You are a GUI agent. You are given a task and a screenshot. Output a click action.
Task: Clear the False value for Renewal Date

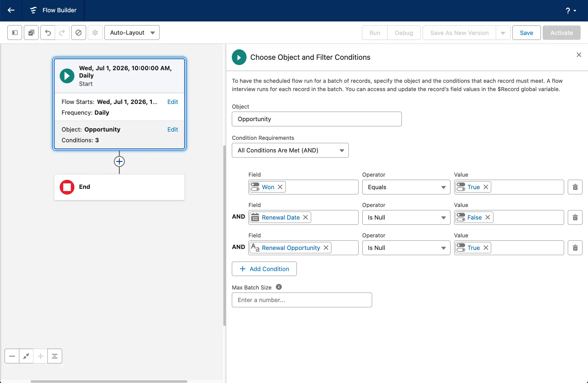[x=488, y=217]
